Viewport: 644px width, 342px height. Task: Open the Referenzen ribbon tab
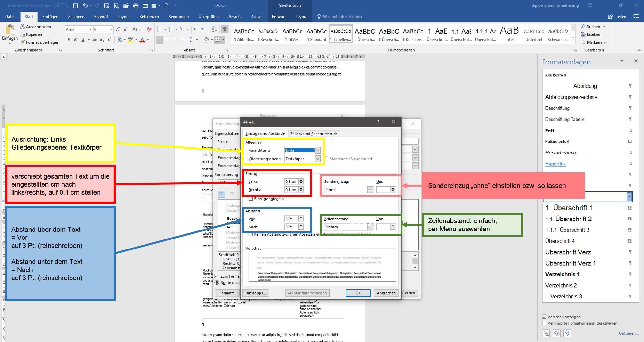coord(149,17)
